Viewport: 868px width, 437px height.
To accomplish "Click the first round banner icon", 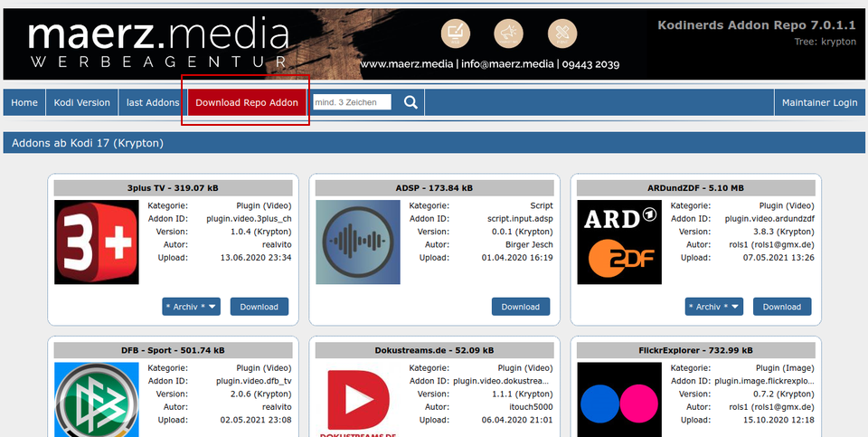I will (x=456, y=33).
